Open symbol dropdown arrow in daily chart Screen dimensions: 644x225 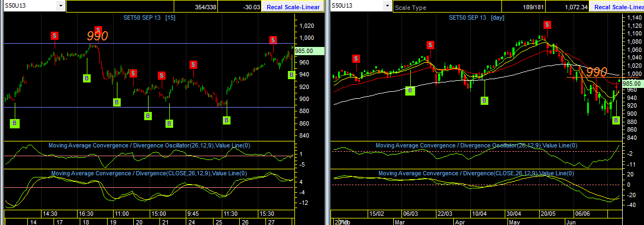point(387,6)
